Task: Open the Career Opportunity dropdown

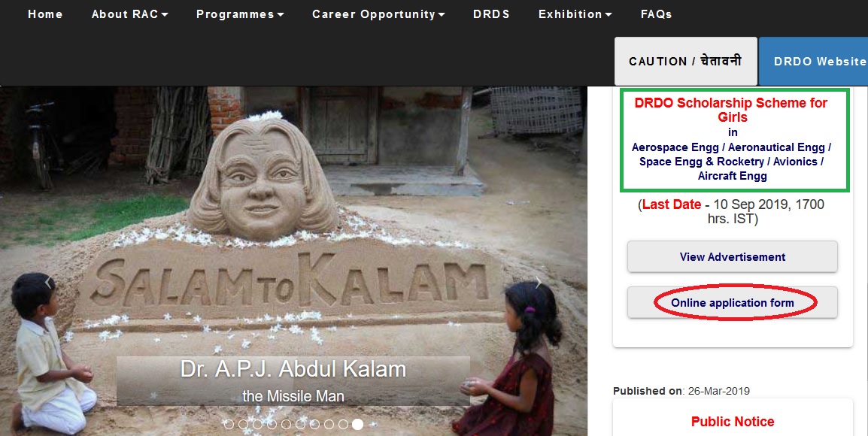Action: pyautogui.click(x=378, y=14)
